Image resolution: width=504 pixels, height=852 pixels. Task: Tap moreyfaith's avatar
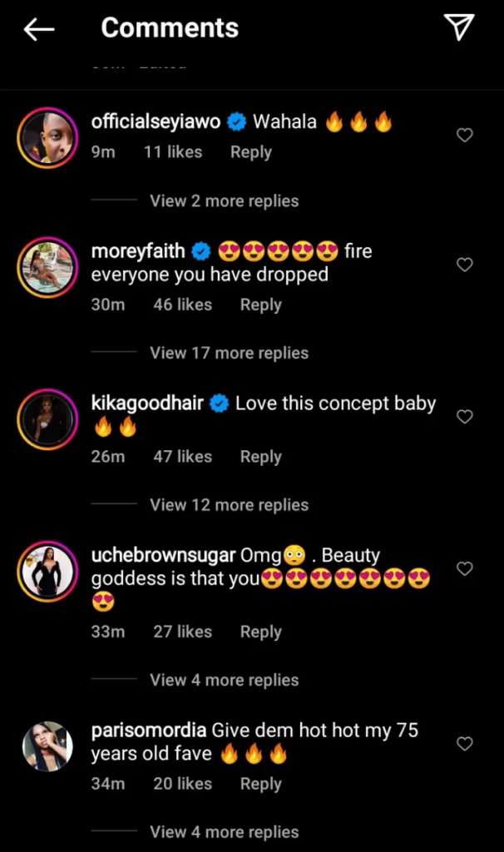pos(46,265)
